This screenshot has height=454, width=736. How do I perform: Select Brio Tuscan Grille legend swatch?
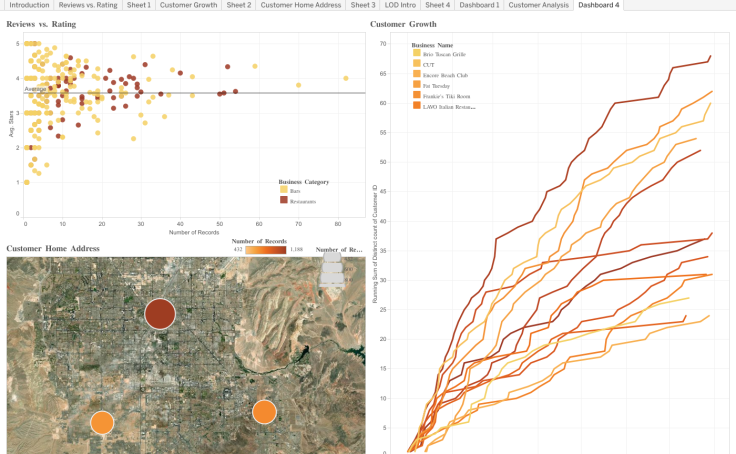pos(417,54)
